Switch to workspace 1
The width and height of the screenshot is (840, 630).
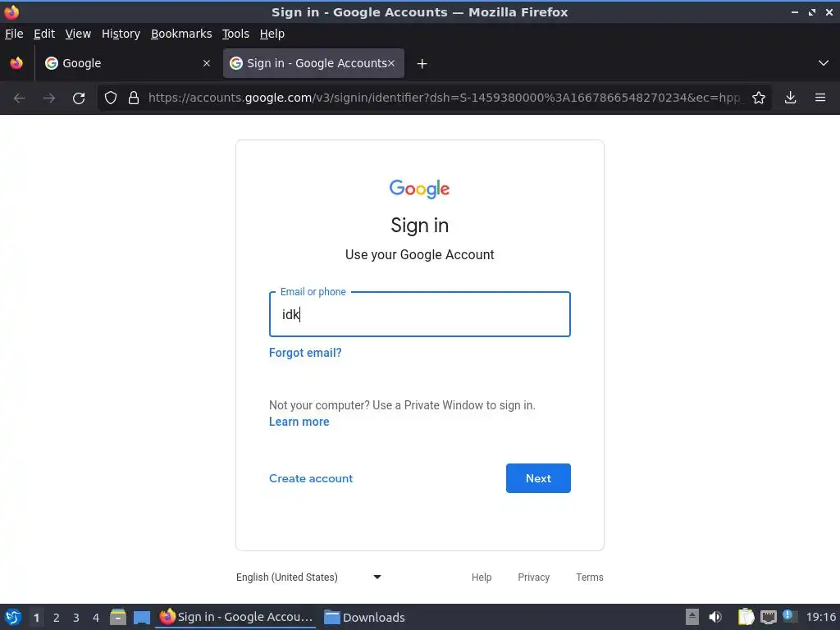click(x=36, y=618)
